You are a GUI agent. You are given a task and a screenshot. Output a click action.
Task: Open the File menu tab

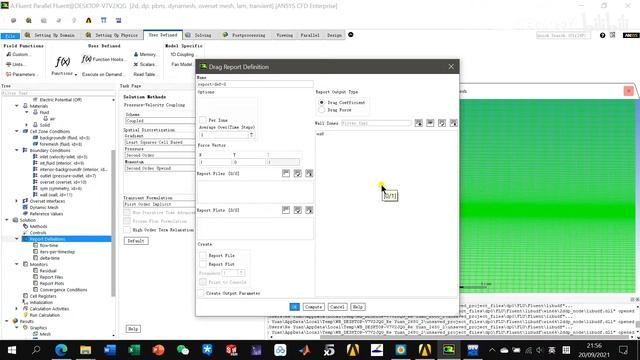tap(10, 36)
